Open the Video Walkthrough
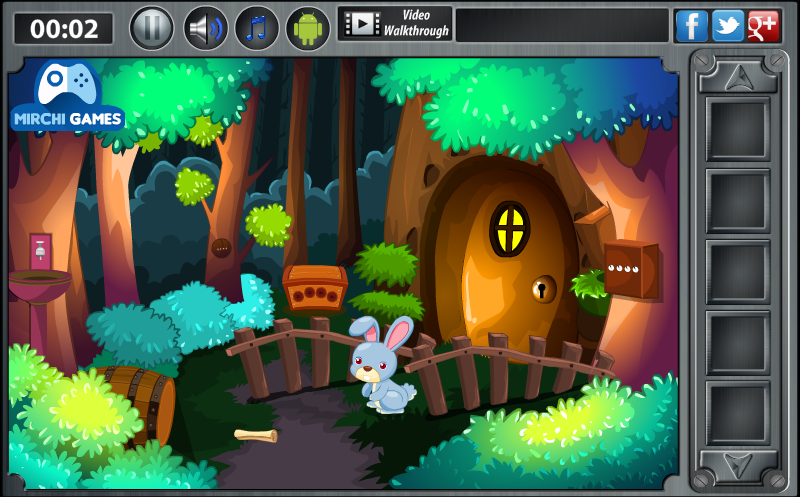The image size is (800, 497). (395, 23)
